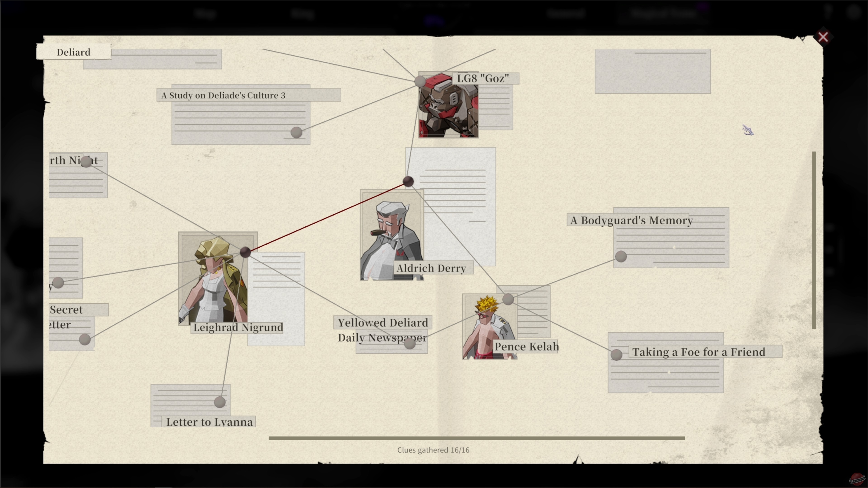The height and width of the screenshot is (488, 868).
Task: Select the Deliard tab label
Action: pos(73,52)
